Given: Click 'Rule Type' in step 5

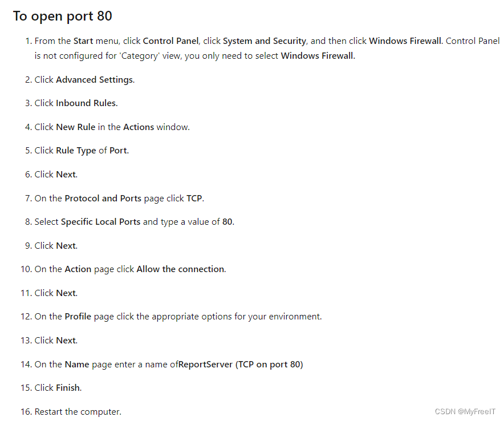Looking at the screenshot, I should [x=76, y=151].
